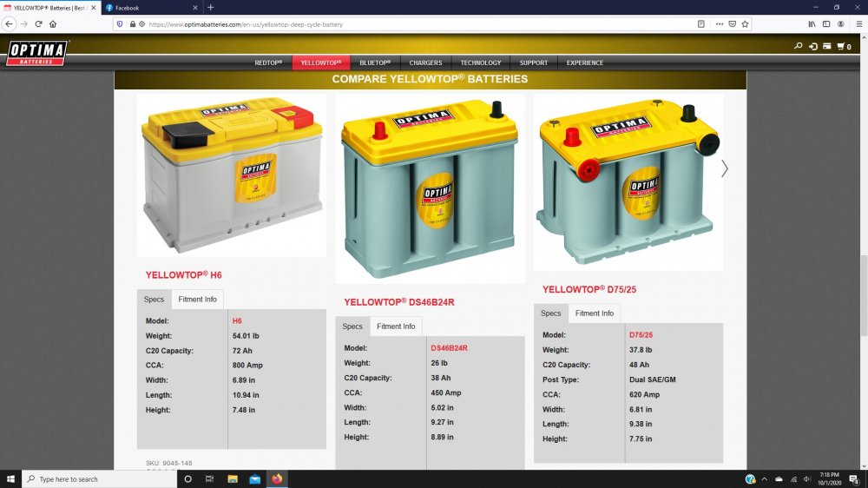Open File Explorer from the taskbar

233,478
